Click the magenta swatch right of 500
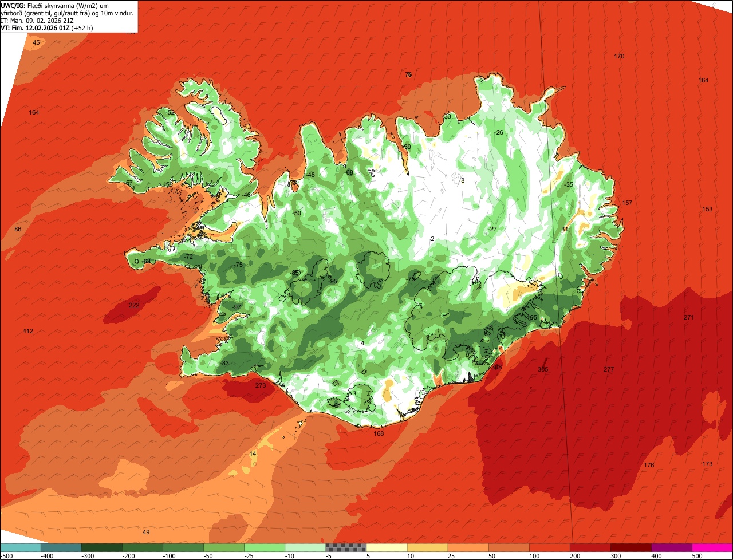 click(x=712, y=547)
